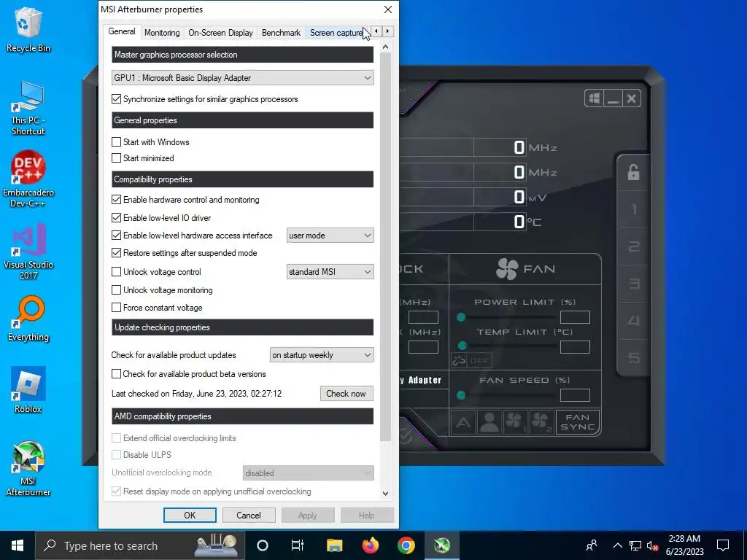
Task: Open MSI Afterburner desktop shortcut
Action: [28, 469]
